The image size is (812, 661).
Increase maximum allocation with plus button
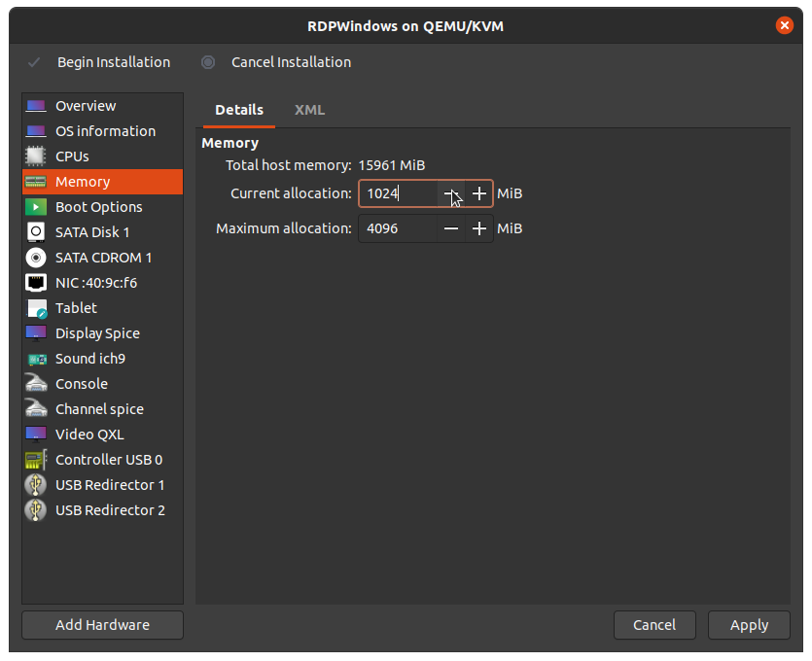(x=478, y=228)
